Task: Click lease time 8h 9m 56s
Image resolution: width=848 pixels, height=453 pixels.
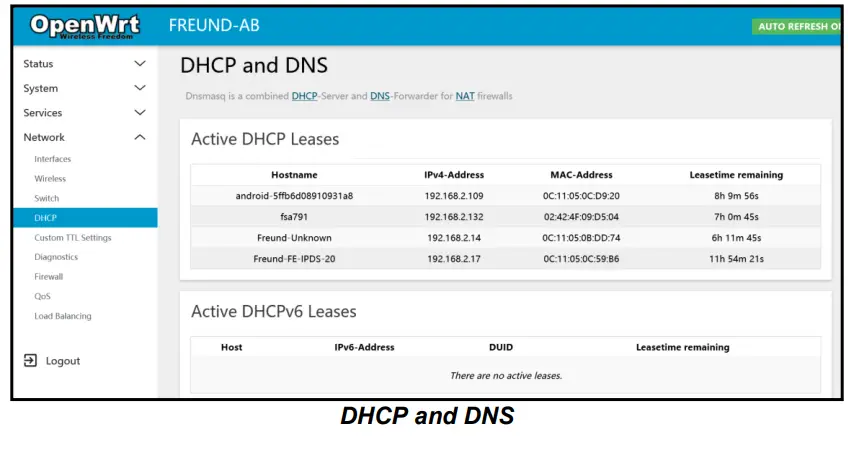Action: [x=736, y=196]
